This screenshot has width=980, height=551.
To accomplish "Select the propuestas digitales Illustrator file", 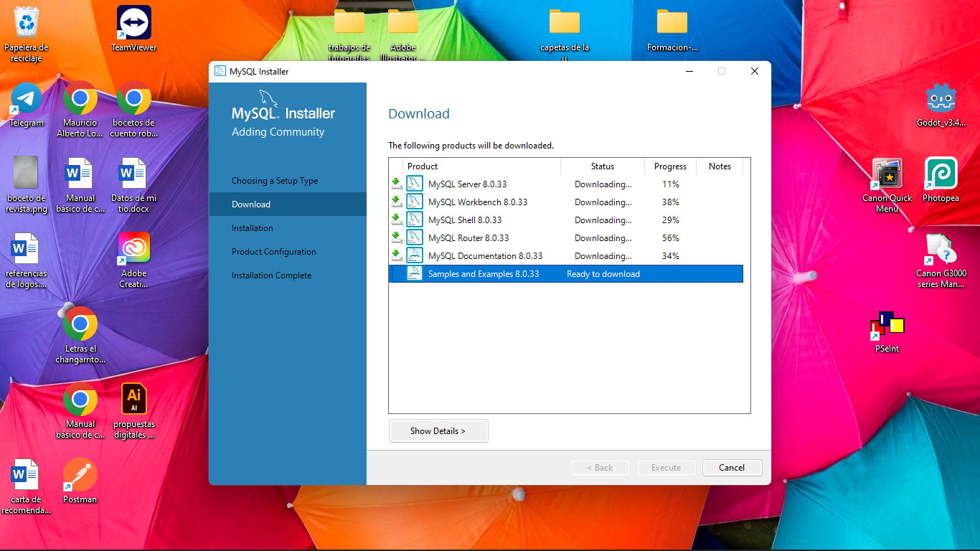I will [134, 410].
